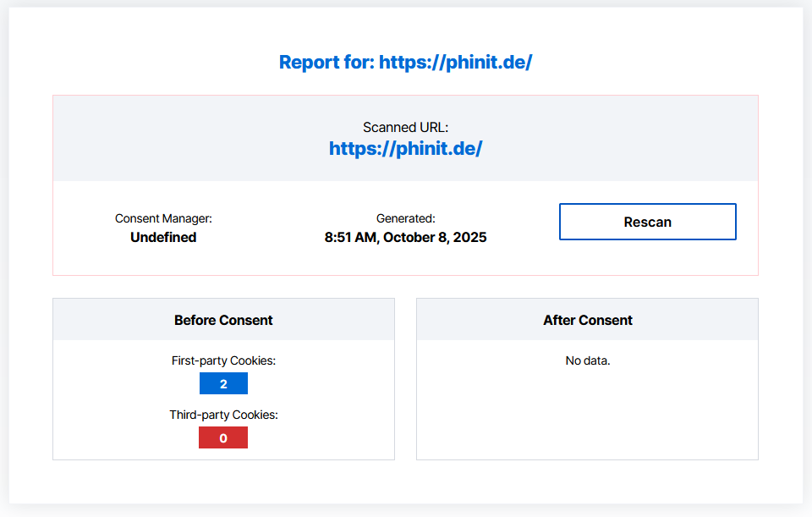Click the 'First-party Cookies:' label
Image resolution: width=812 pixels, height=517 pixels.
223,361
